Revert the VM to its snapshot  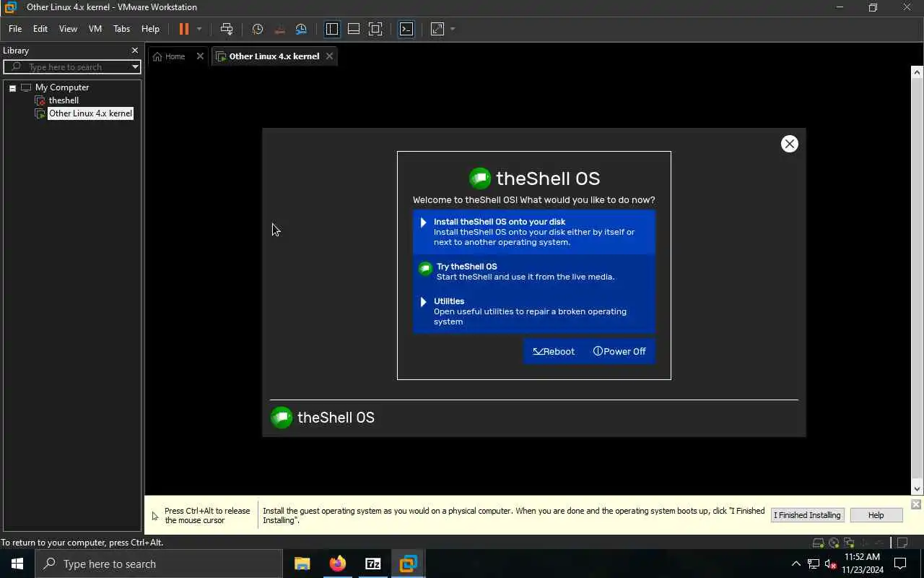pyautogui.click(x=279, y=29)
